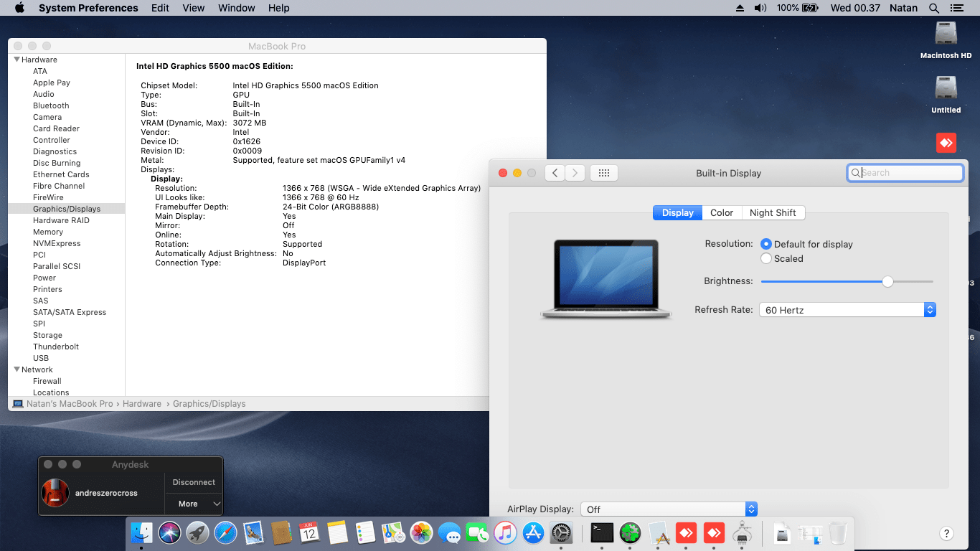This screenshot has width=980, height=551.
Task: Open the red AnyDesk desktop icon
Action: [946, 142]
